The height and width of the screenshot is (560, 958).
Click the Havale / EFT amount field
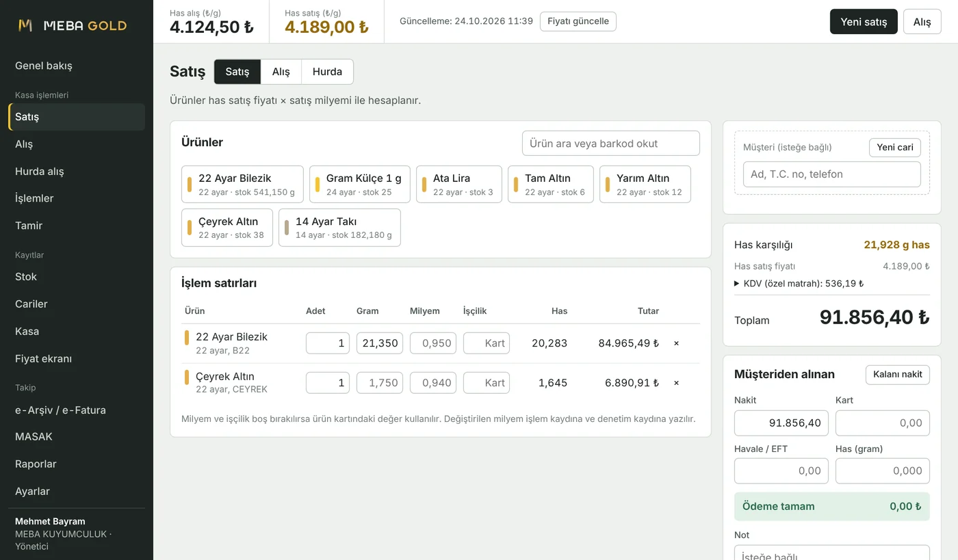pyautogui.click(x=781, y=471)
